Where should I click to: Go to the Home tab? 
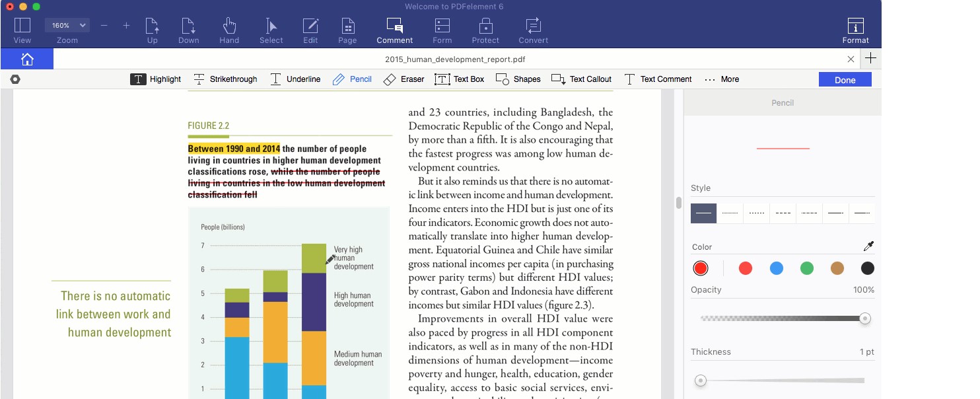(27, 59)
